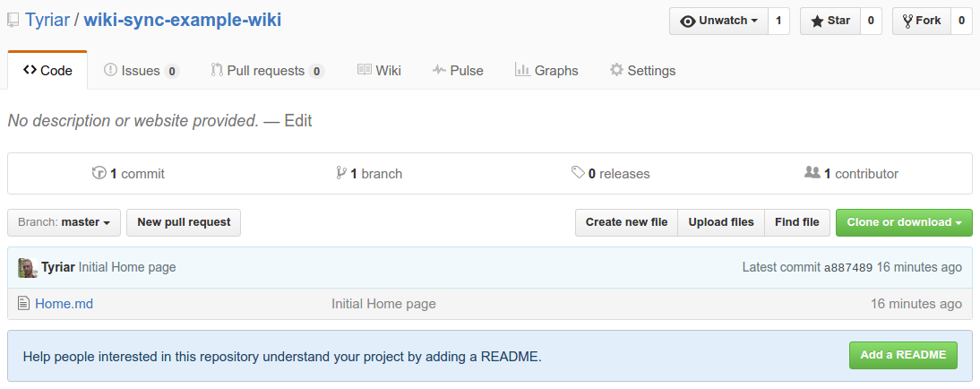Open the latest commit message in the commit bar
980x389 pixels.
pyautogui.click(x=127, y=268)
